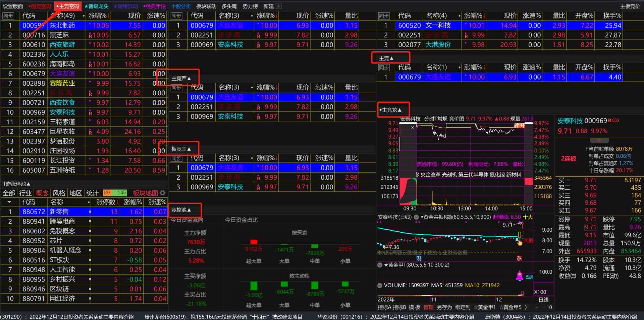Select 指标B in the indicator bar

pyautogui.click(x=399, y=307)
